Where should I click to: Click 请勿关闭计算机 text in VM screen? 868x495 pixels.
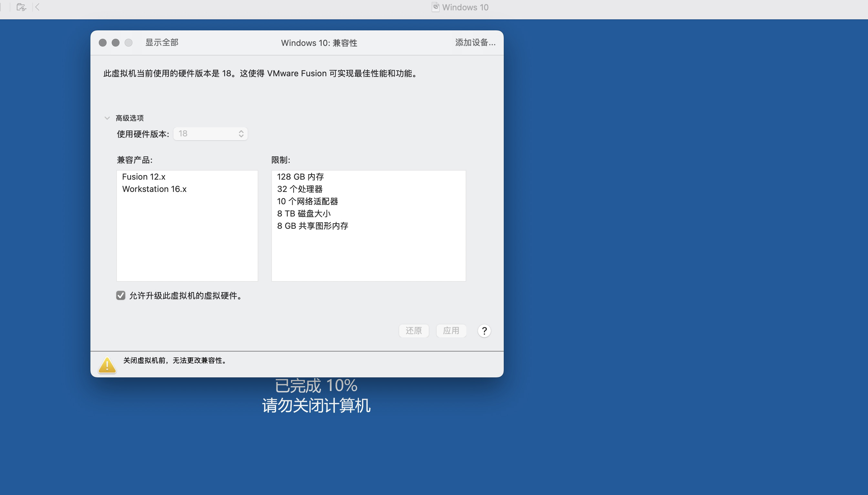point(316,405)
